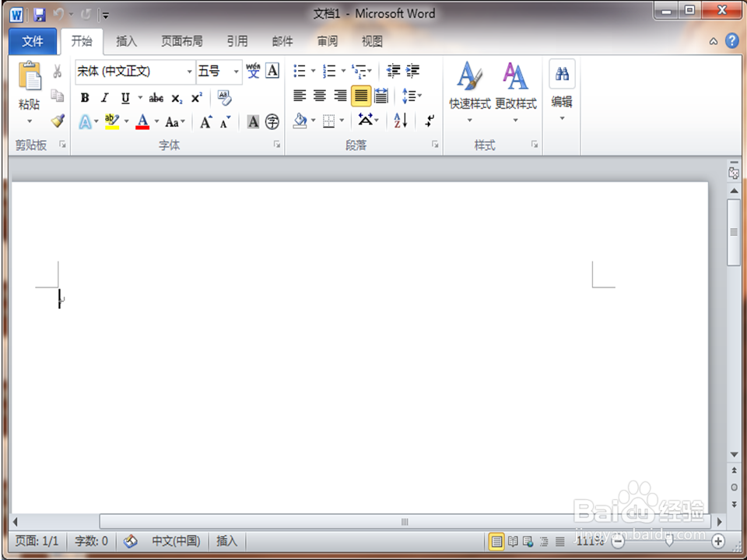The image size is (747, 560).
Task: Expand font color dropdown arrow
Action: [x=156, y=122]
